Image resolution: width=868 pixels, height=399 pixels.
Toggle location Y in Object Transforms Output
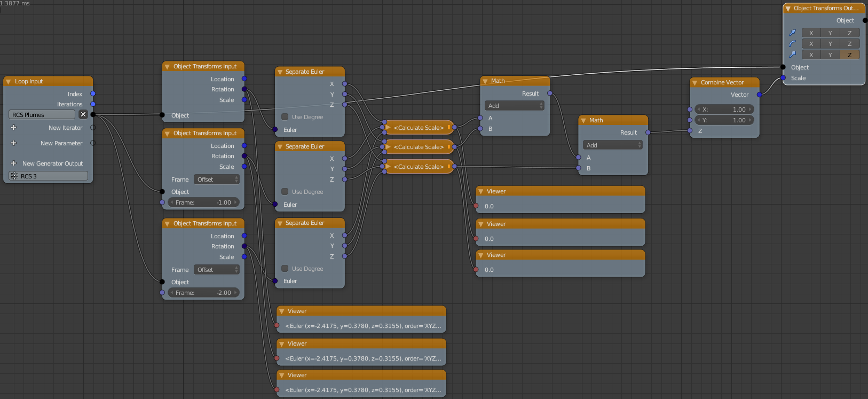pyautogui.click(x=830, y=33)
